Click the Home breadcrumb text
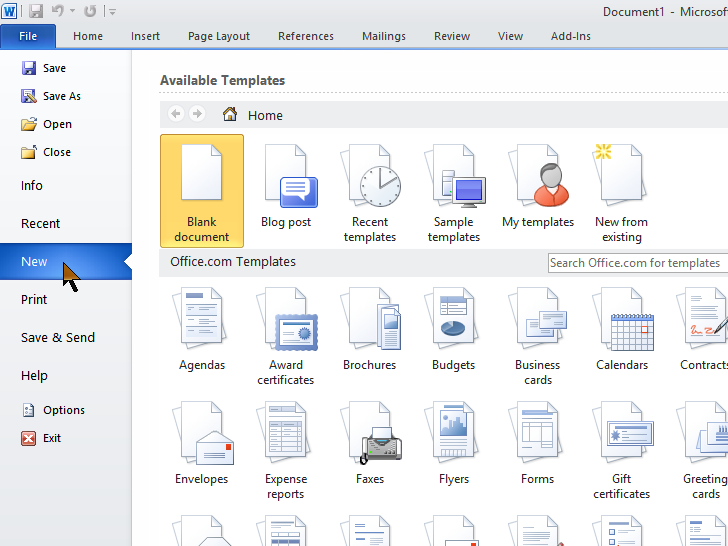Screen dimensions: 728x546 coord(265,115)
